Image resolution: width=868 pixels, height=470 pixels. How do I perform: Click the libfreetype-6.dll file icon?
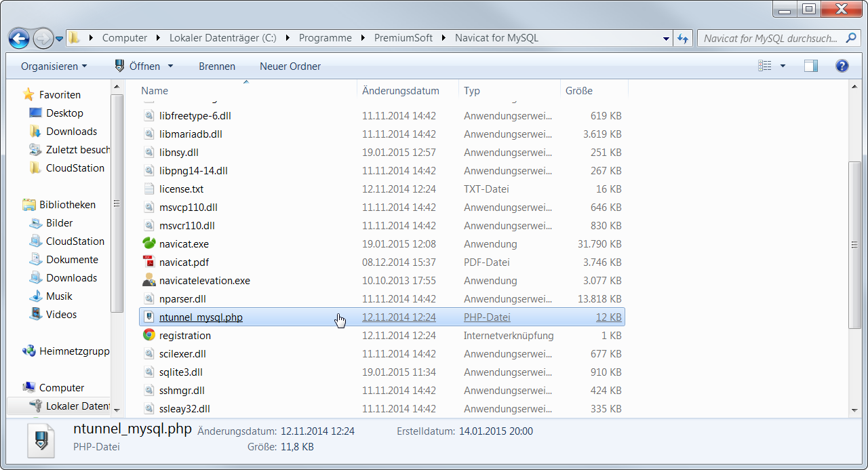coord(149,115)
